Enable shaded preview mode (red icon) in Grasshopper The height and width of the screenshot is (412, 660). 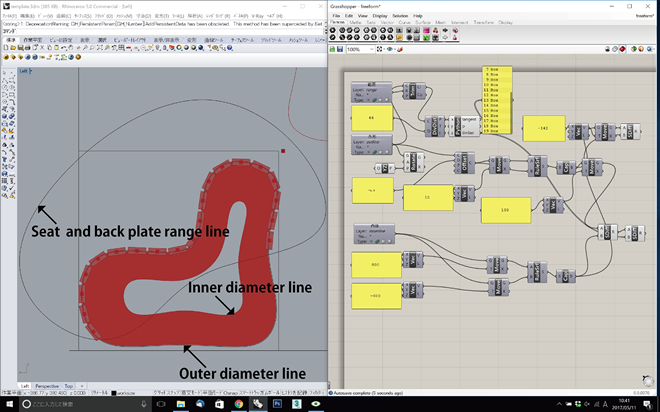[x=622, y=49]
